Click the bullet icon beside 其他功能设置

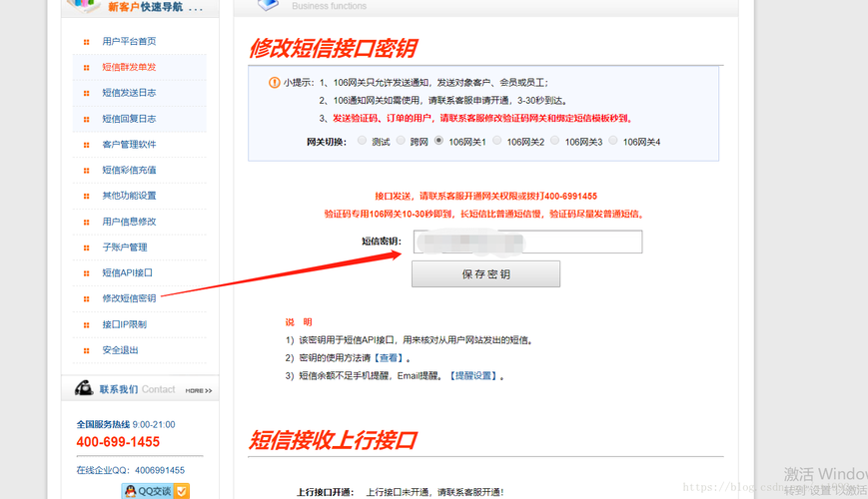tap(86, 197)
